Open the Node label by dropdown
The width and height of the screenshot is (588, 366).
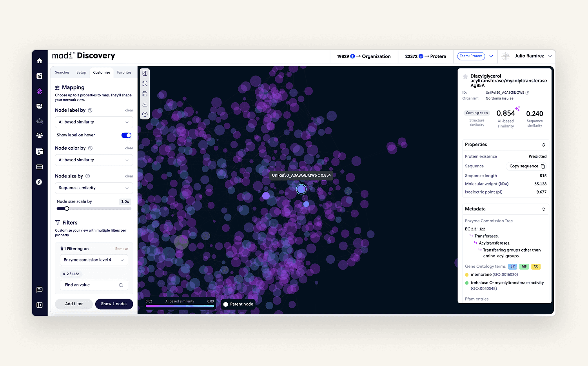point(94,122)
